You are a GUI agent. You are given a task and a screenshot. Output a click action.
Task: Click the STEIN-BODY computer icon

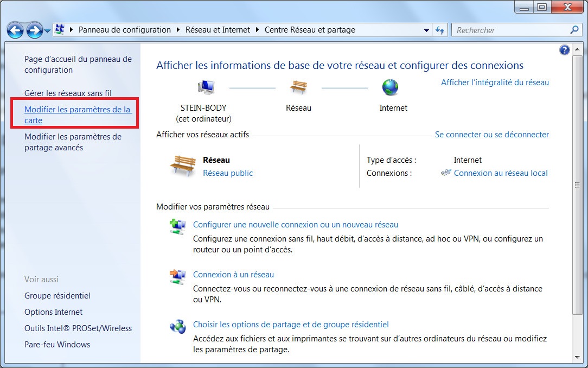[x=206, y=87]
